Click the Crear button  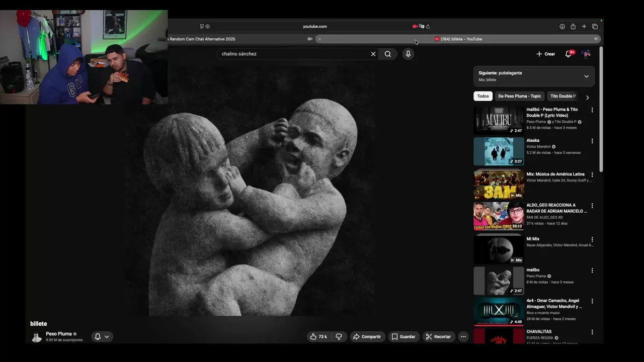(x=546, y=54)
